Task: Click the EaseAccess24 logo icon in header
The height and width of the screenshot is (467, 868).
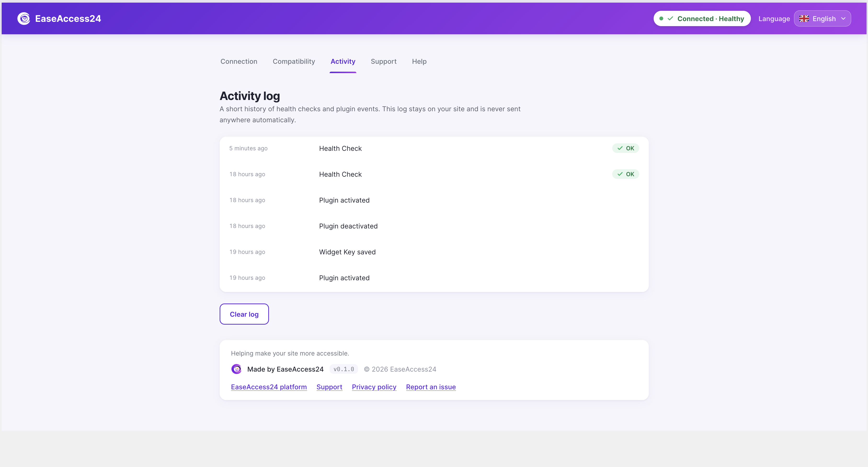Action: 23,18
